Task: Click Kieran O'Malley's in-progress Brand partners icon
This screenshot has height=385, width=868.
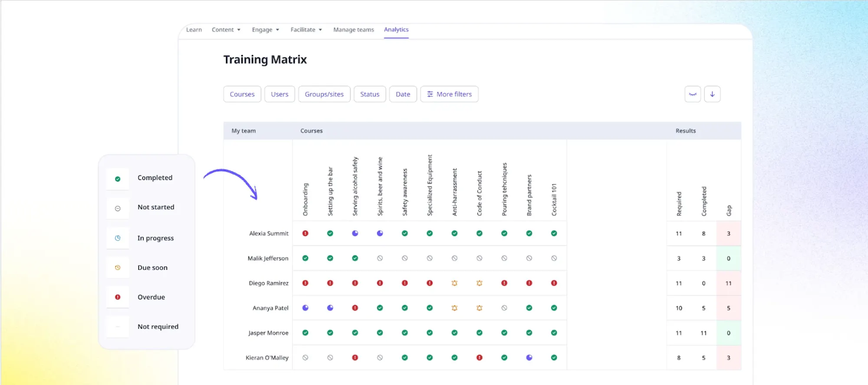Action: (529, 358)
